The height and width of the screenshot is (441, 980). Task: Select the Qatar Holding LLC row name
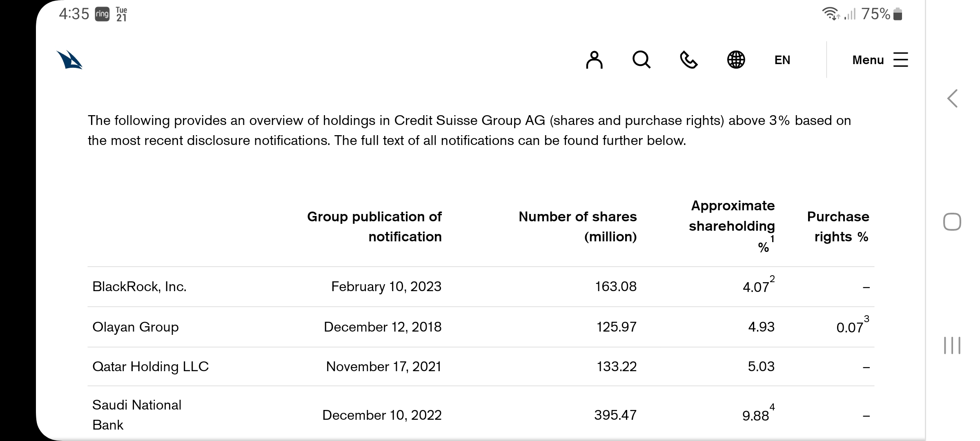[x=150, y=367]
